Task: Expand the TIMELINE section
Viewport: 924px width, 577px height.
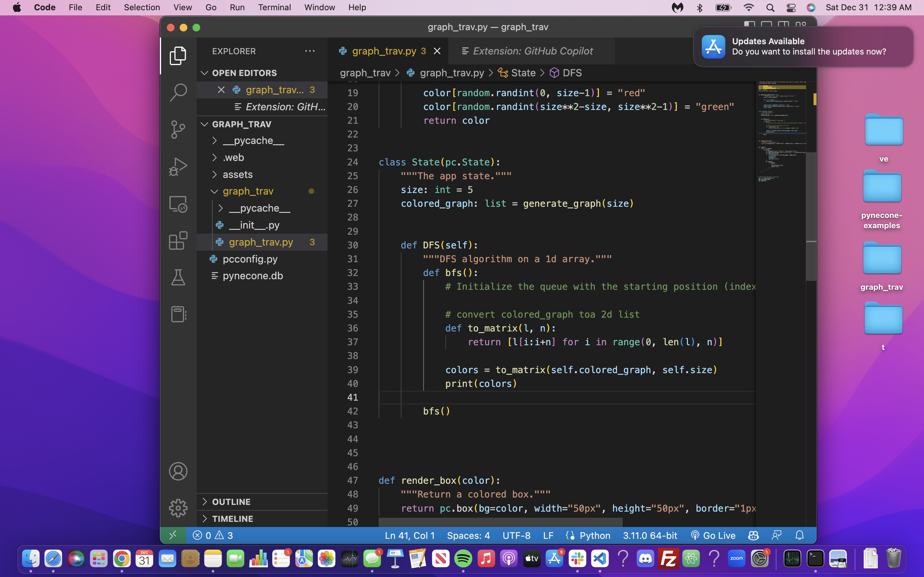Action: pos(232,519)
